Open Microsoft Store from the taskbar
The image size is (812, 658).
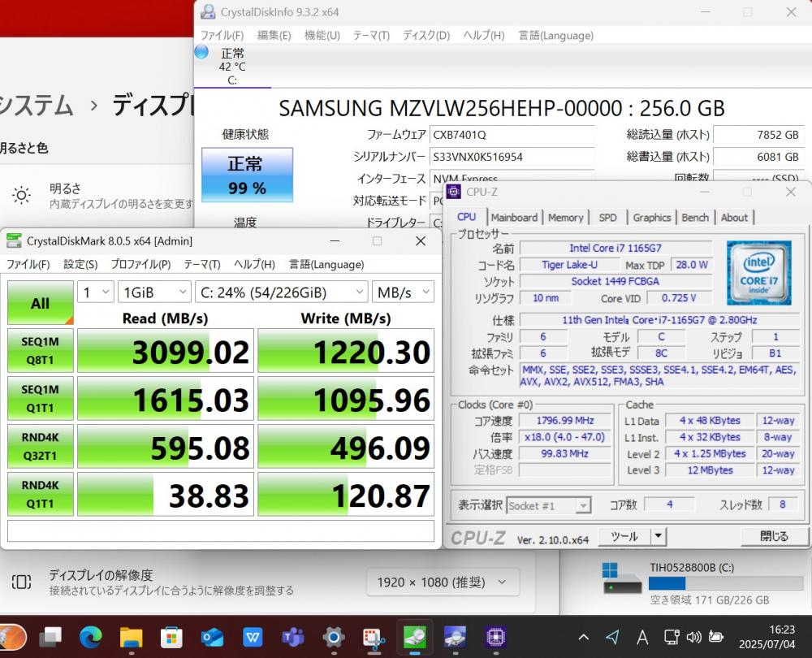(x=171, y=637)
